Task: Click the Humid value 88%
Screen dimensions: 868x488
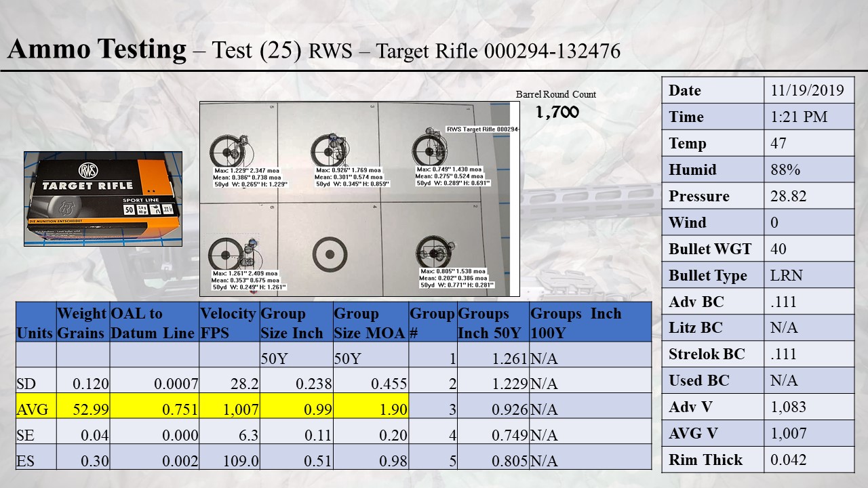Action: (785, 169)
